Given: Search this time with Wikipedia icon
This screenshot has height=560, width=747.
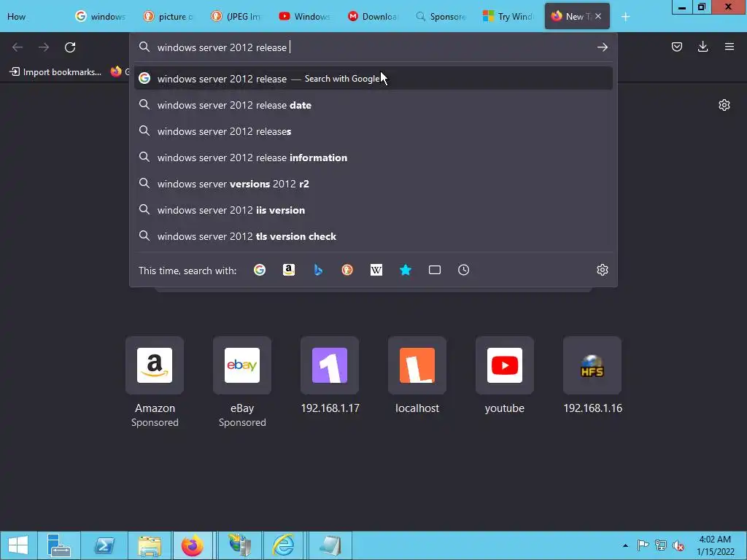Looking at the screenshot, I should click(376, 270).
